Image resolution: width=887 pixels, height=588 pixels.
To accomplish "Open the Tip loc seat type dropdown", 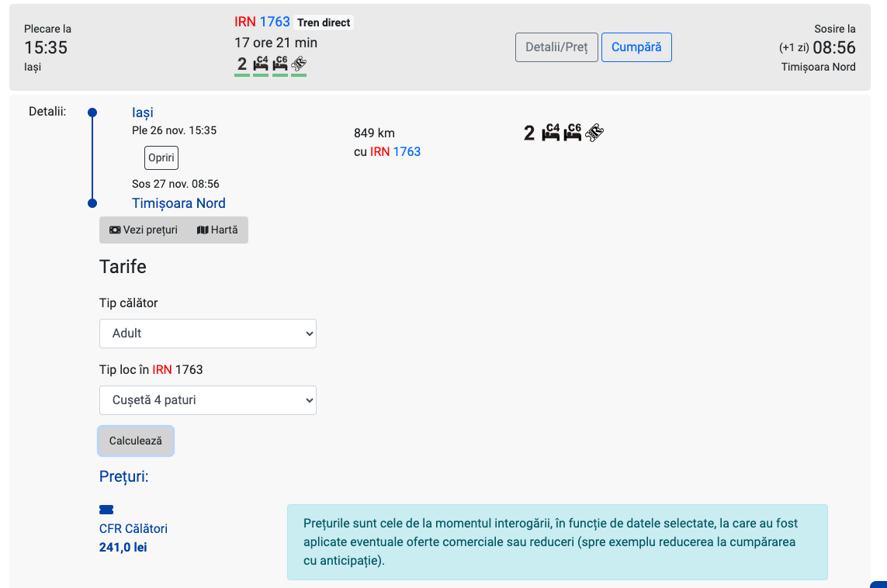I will [x=208, y=400].
